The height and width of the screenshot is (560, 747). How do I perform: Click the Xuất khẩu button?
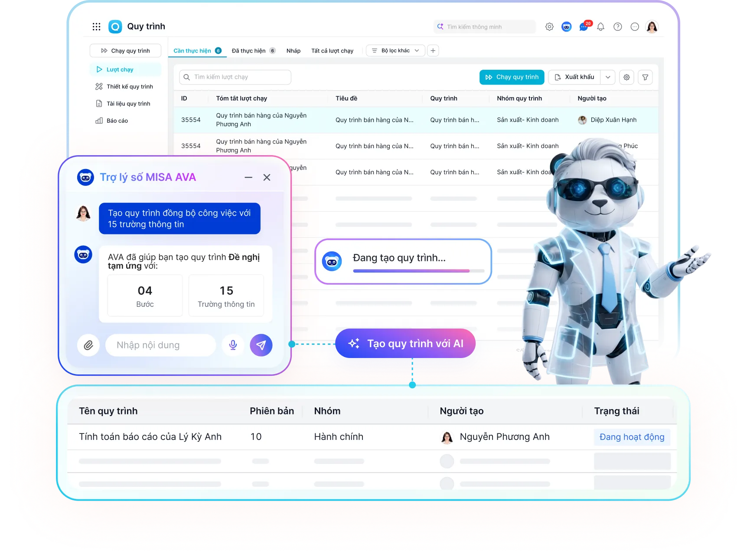[x=574, y=77]
